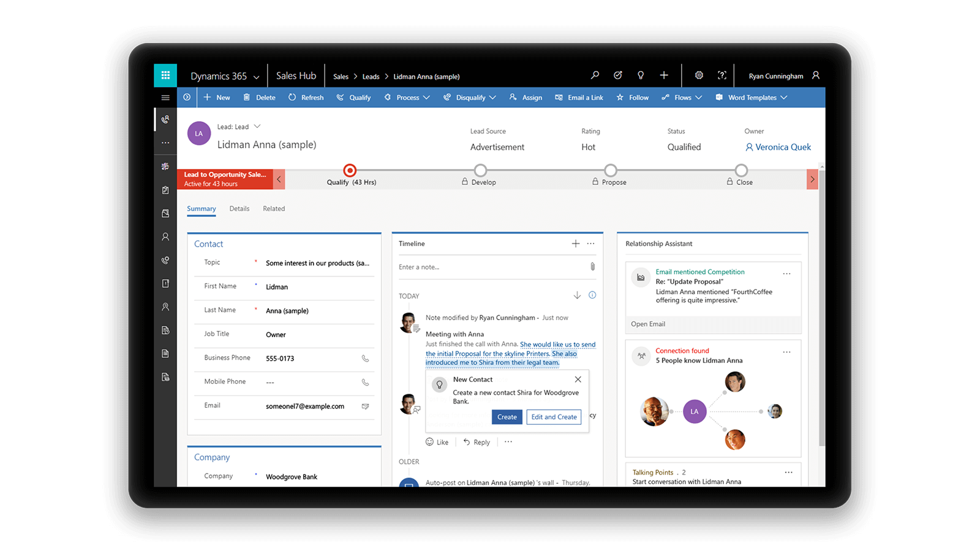Image resolution: width=980 pixels, height=551 pixels.
Task: Click the Woodgrove Bank company value
Action: click(292, 477)
